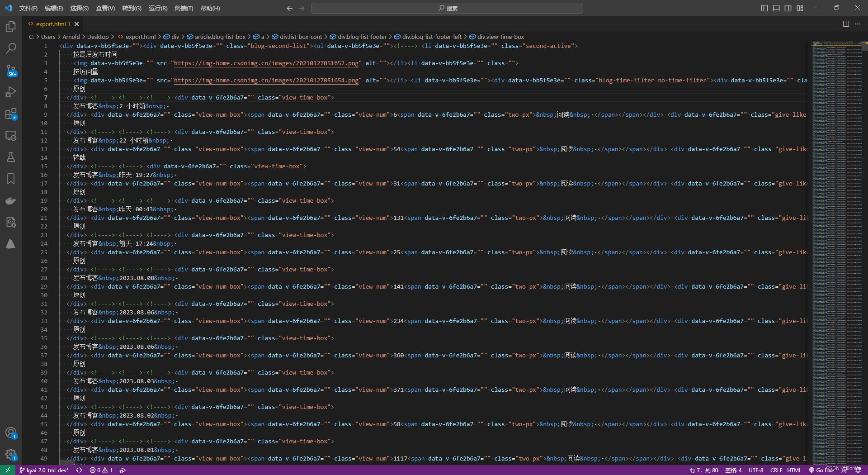Open the 运行(R) menu
The width and height of the screenshot is (868, 475).
tap(158, 8)
